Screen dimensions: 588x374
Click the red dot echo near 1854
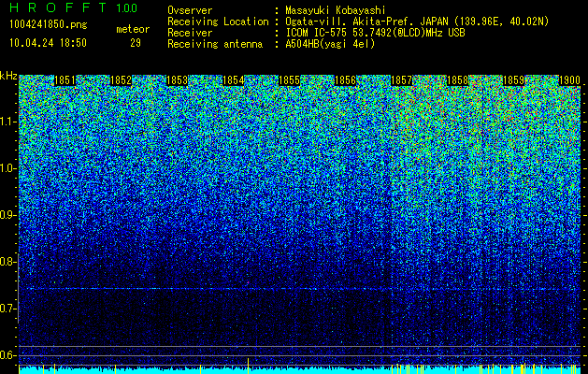click(248, 282)
